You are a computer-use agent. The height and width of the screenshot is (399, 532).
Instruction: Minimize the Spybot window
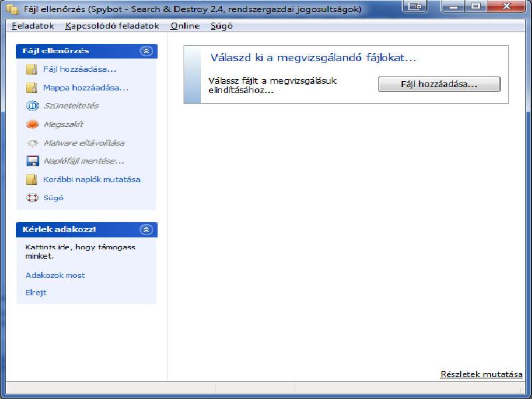point(454,6)
